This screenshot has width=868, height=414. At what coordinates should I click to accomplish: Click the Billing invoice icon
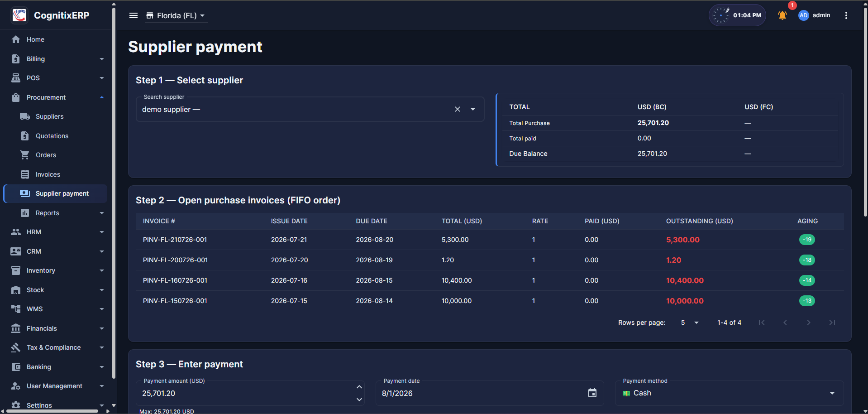16,59
